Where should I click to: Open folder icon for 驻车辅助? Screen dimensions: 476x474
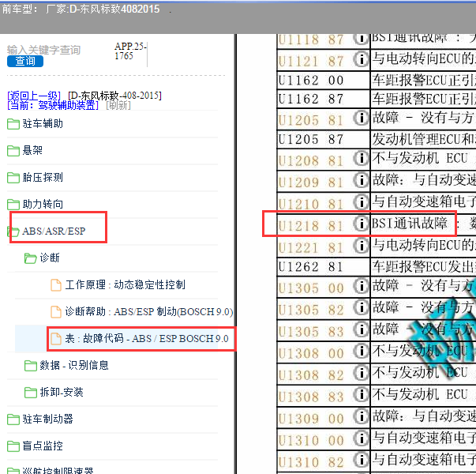click(13, 124)
